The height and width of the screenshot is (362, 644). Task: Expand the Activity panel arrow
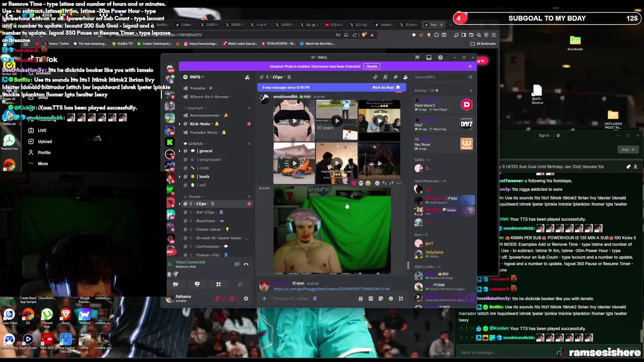click(471, 90)
